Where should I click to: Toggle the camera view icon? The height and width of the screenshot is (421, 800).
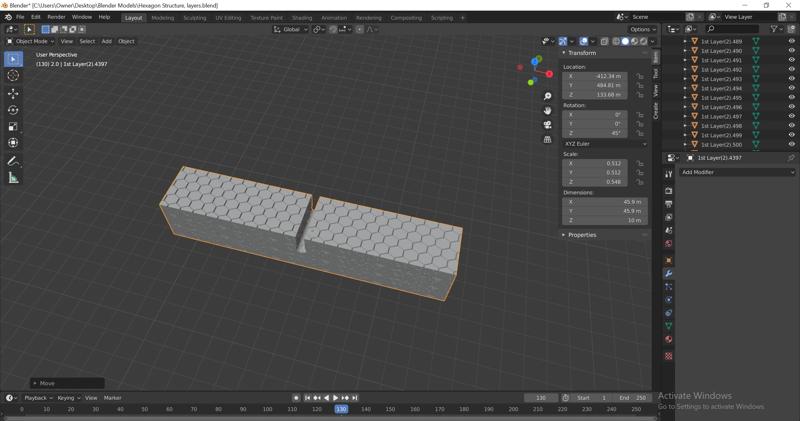(547, 125)
